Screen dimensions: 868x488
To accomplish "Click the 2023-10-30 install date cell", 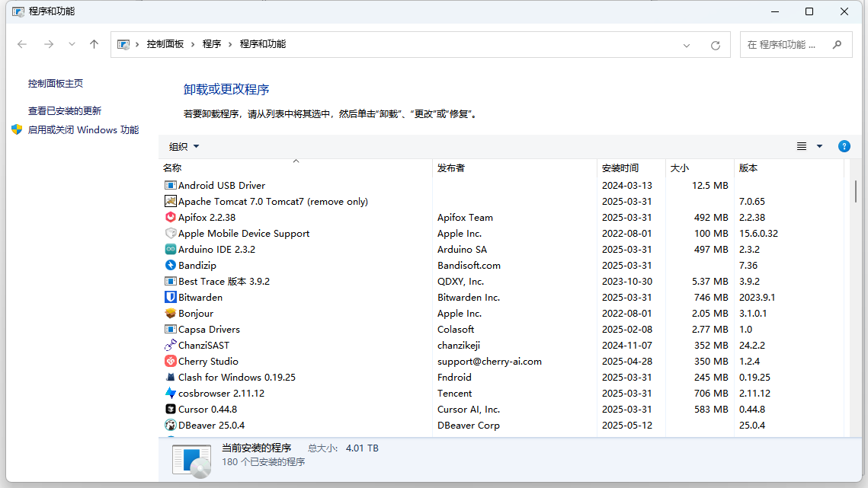I will tap(627, 282).
